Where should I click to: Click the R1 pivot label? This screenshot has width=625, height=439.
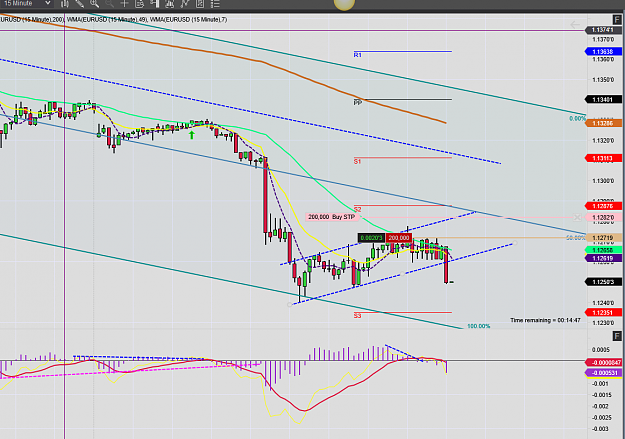[358, 55]
